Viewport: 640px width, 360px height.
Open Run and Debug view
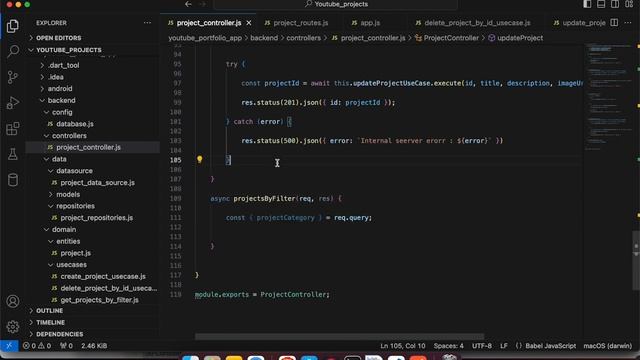point(13,103)
